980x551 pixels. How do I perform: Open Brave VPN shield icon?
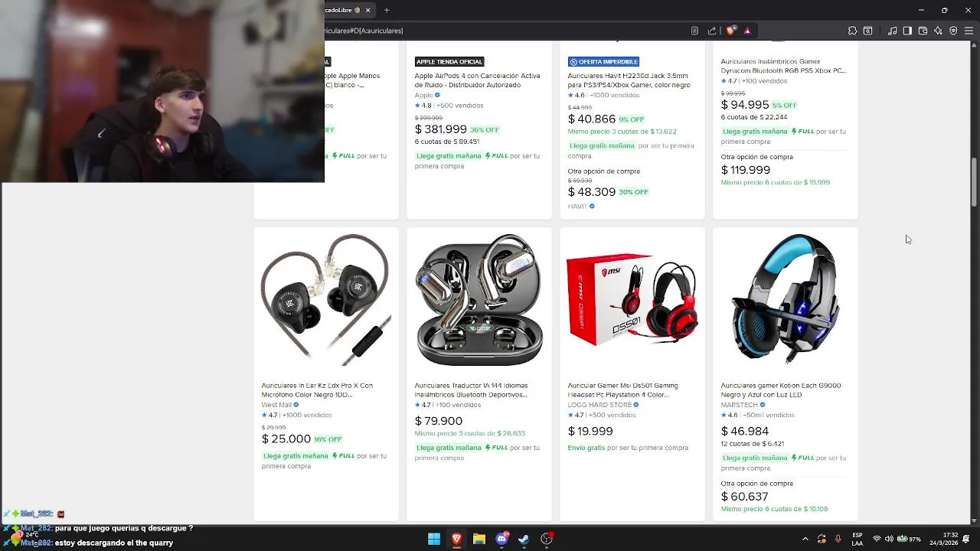click(953, 31)
